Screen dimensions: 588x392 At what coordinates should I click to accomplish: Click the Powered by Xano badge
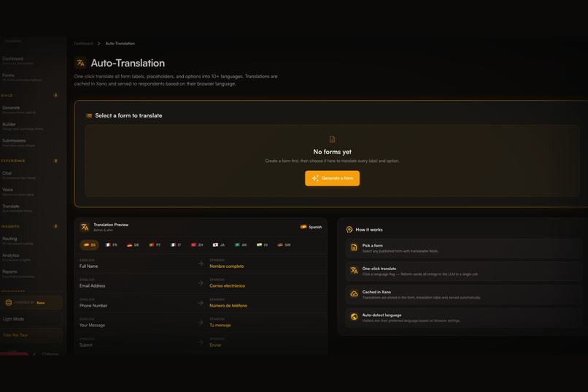tap(31, 302)
